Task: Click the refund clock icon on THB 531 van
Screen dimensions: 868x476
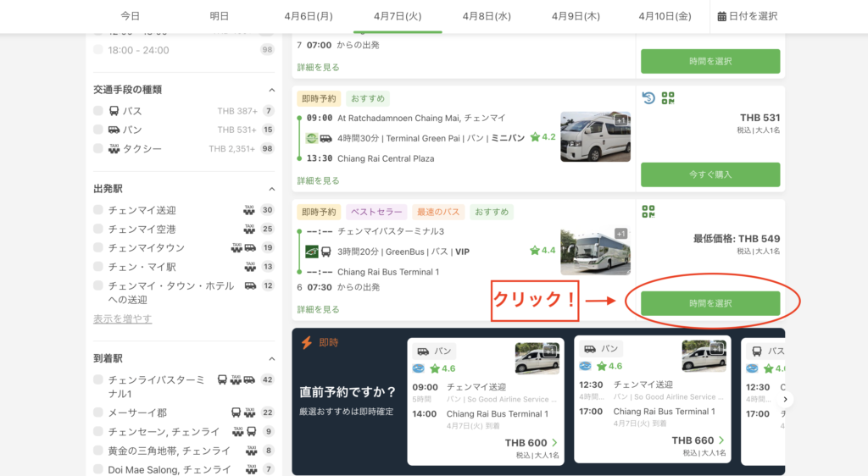Action: click(x=648, y=98)
